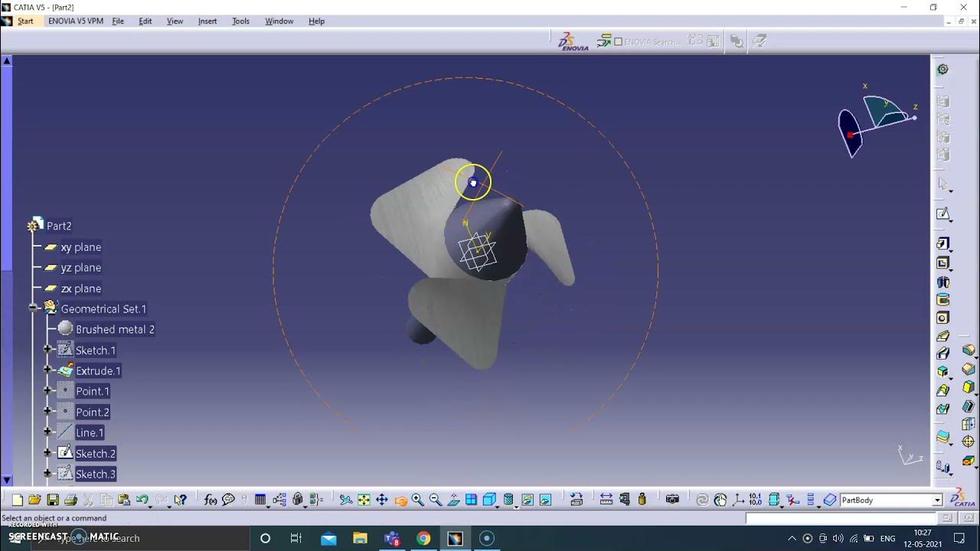This screenshot has width=980, height=551.
Task: Click the Update All icon
Action: (702, 500)
